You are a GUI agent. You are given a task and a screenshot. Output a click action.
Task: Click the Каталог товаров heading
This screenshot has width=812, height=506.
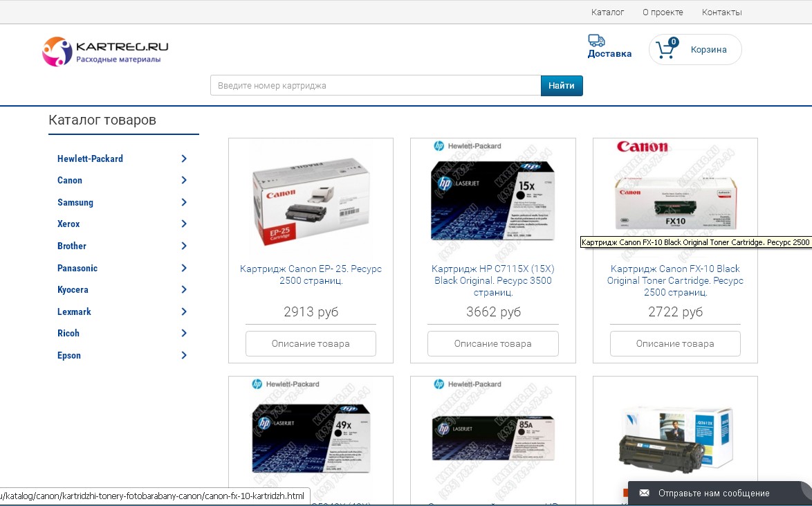click(102, 120)
